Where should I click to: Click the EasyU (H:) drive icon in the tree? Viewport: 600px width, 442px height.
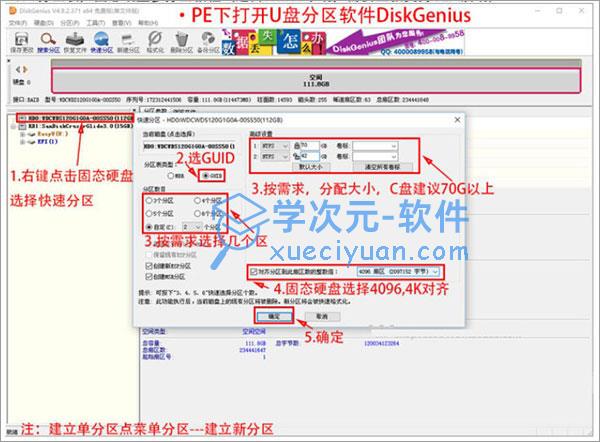(x=32, y=134)
